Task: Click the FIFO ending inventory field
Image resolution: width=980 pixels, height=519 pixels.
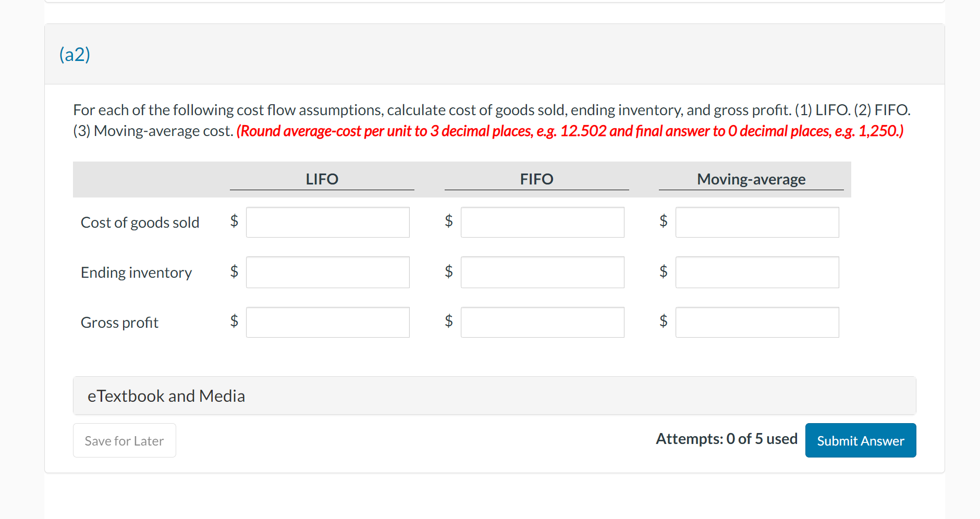Action: [x=542, y=272]
